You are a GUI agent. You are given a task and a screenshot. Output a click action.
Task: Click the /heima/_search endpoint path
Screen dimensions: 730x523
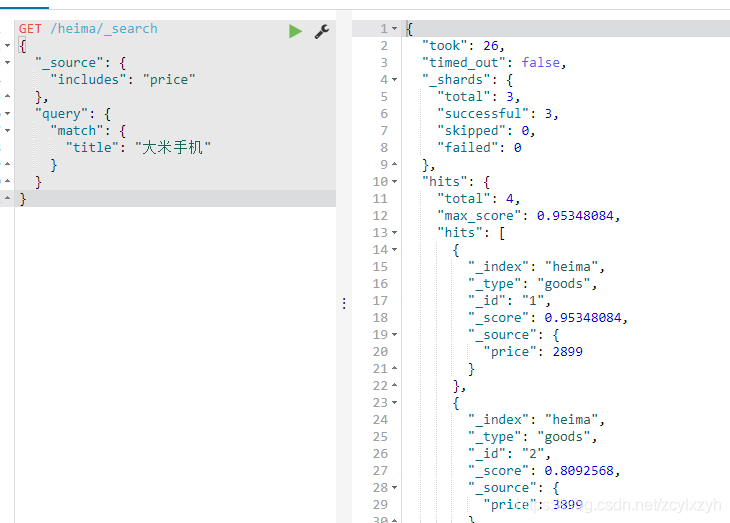104,29
